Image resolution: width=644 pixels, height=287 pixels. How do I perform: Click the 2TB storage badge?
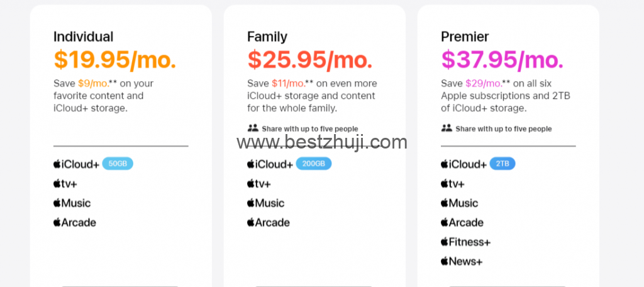click(502, 164)
